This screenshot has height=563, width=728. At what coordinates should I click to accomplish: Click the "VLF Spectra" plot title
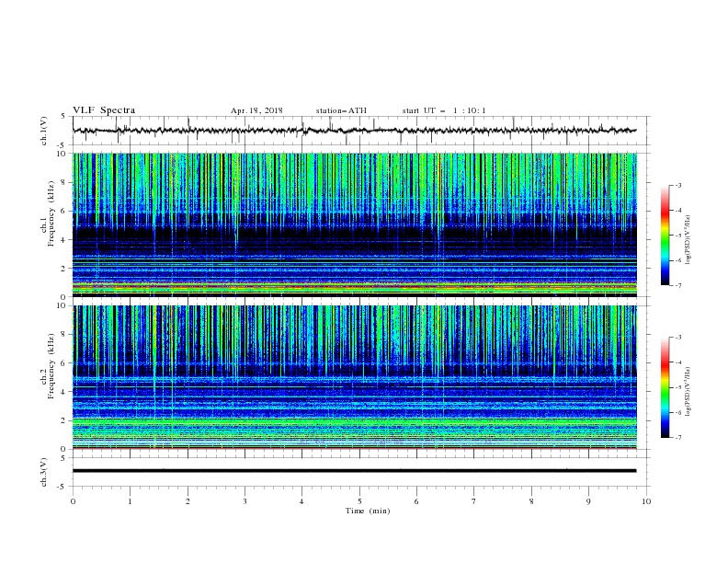(x=104, y=110)
